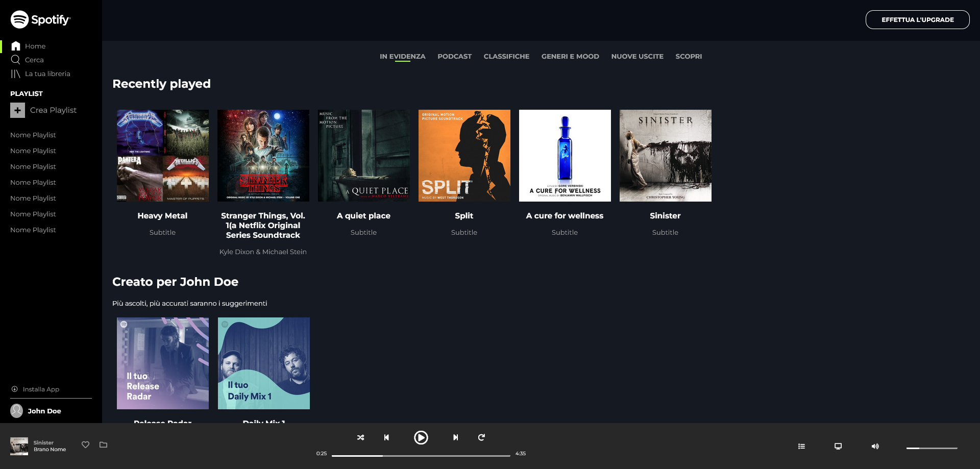Open the Stranger Things soundtrack cover
The width and height of the screenshot is (980, 469).
pyautogui.click(x=263, y=156)
